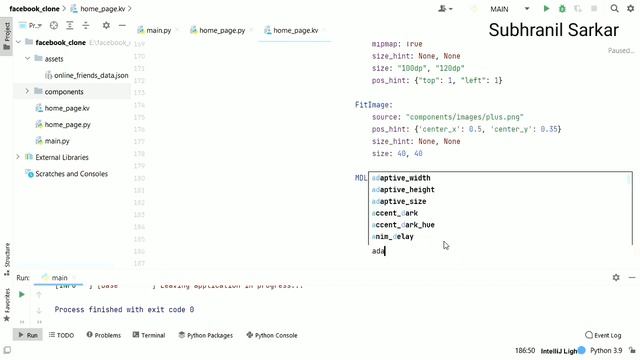The height and width of the screenshot is (360, 640).
Task: Choose accent_dark completion suggestion
Action: click(395, 213)
